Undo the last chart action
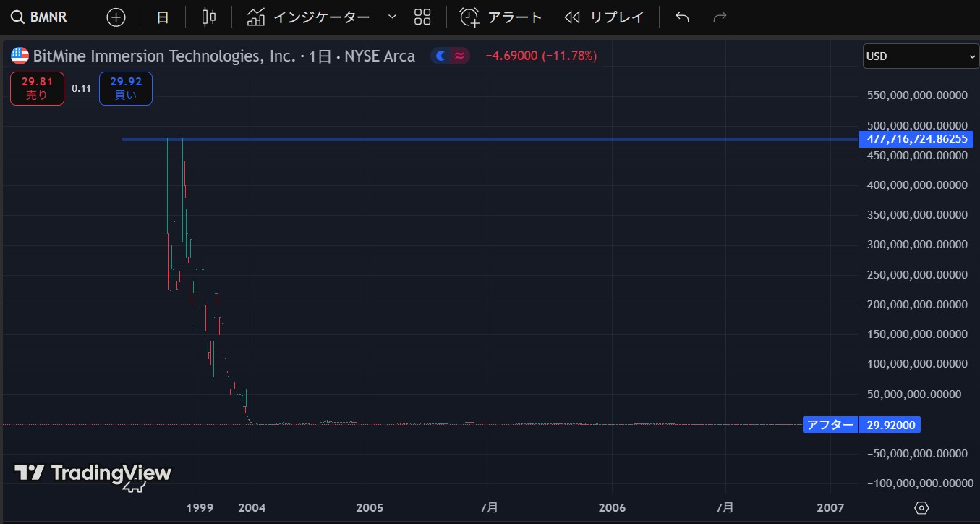The height and width of the screenshot is (524, 980). 682,17
